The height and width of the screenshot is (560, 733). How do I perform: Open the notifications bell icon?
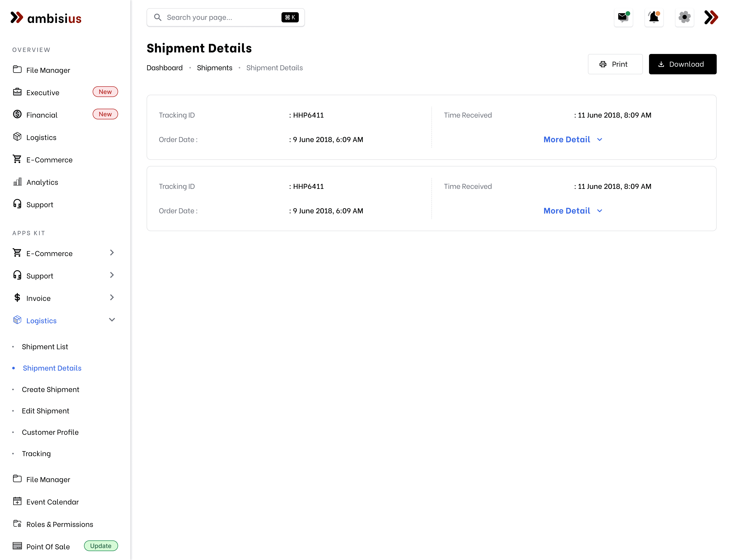coord(654,17)
